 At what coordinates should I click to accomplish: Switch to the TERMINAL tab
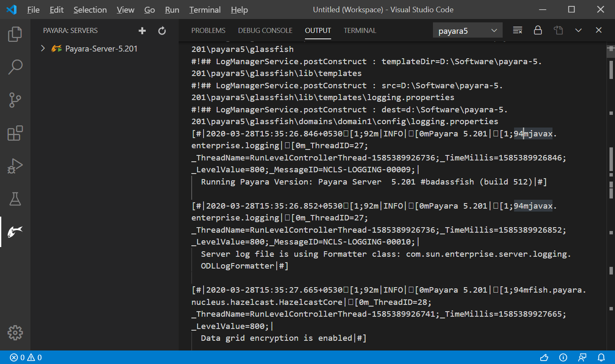[x=360, y=30]
